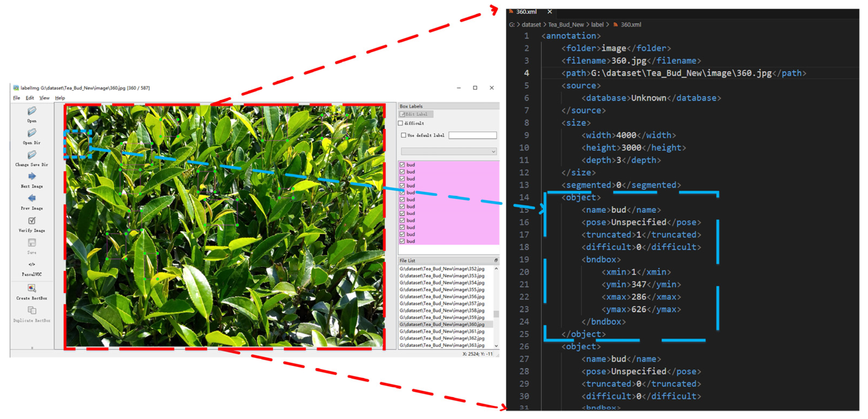Click the Duplicate RectBox icon

[x=32, y=310]
